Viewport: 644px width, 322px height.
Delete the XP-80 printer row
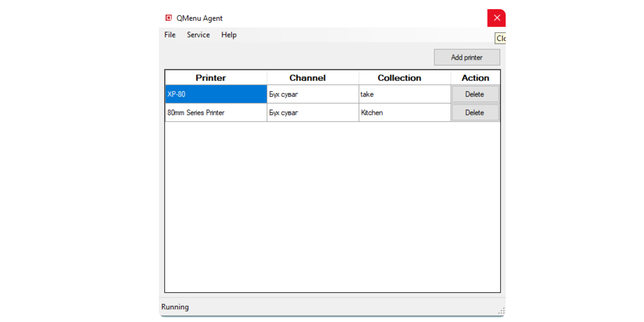tap(475, 94)
